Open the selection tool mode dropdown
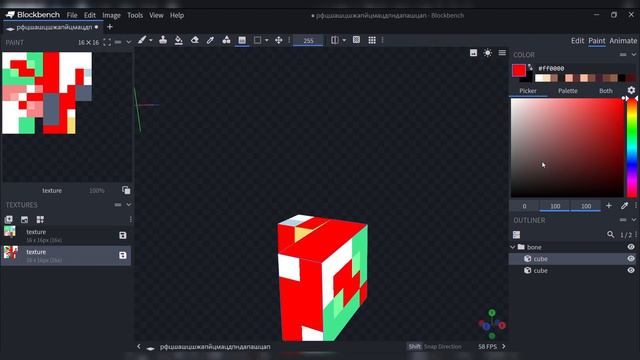640x360 pixels. (x=267, y=40)
